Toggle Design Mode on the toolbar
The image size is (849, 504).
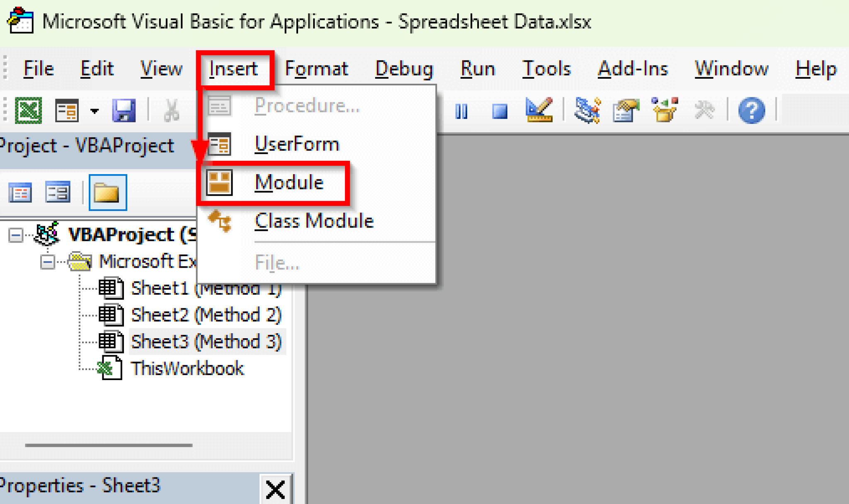point(538,110)
